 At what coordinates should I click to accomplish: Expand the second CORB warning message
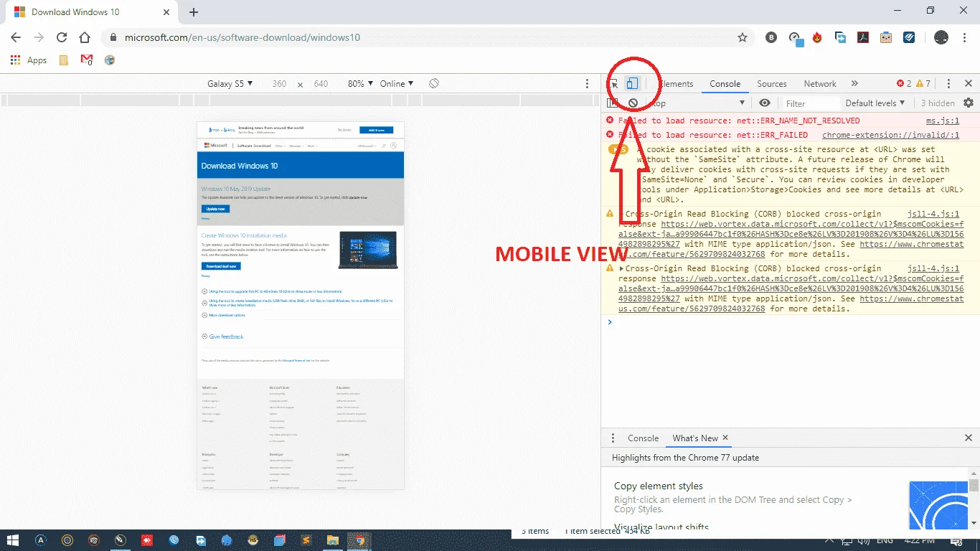click(621, 268)
